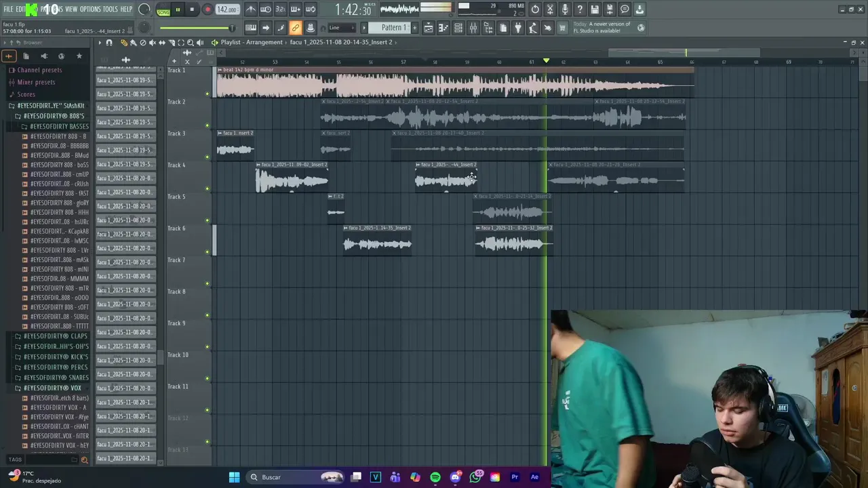Open the VIEW menu
The width and height of the screenshot is (868, 488).
point(71,9)
